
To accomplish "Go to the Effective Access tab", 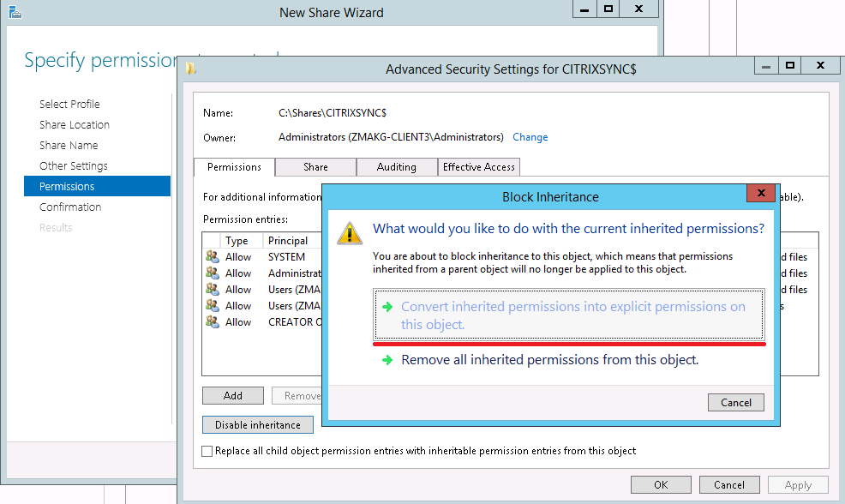I will click(479, 167).
